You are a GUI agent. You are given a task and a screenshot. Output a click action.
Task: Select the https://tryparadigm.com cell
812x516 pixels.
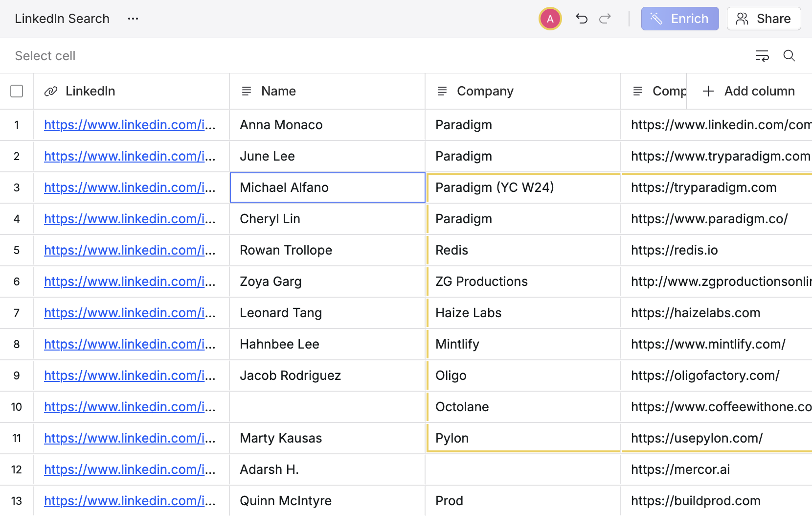coord(717,188)
